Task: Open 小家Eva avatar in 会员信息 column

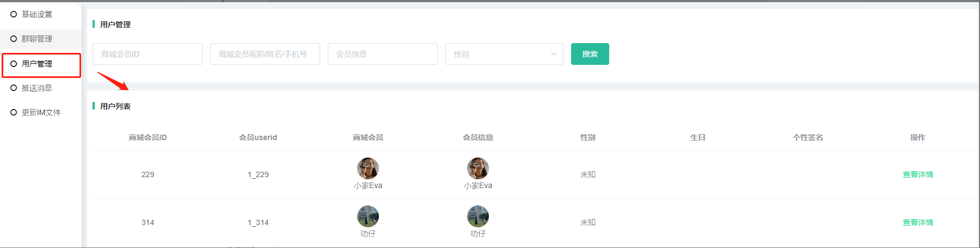Action: 478,168
